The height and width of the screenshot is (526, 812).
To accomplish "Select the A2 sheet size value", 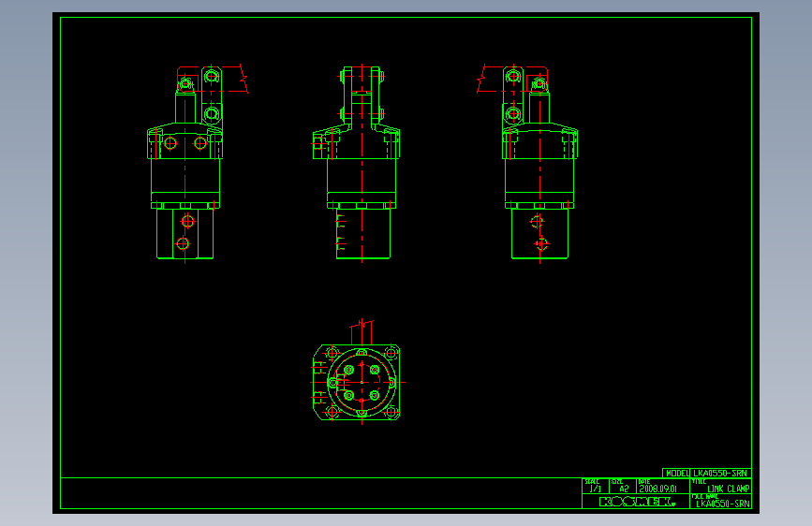I will click(624, 489).
